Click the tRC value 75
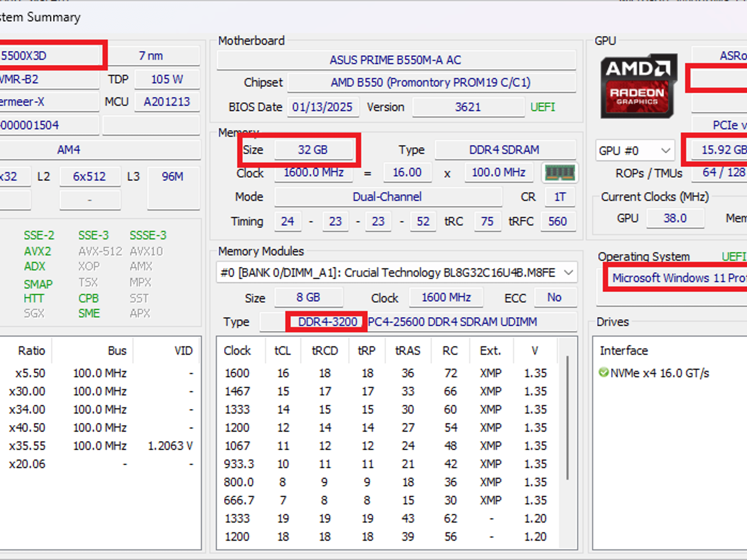The image size is (747, 560). coord(488,221)
